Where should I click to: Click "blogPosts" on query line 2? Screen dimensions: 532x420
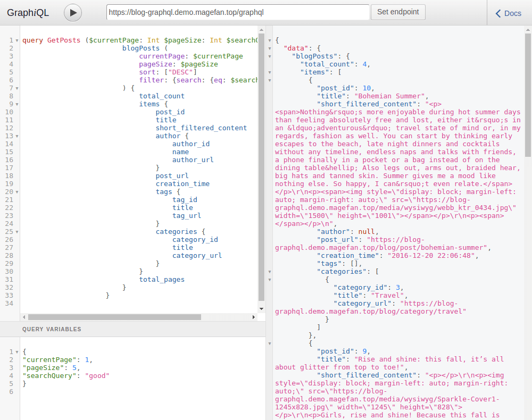pyautogui.click(x=141, y=48)
